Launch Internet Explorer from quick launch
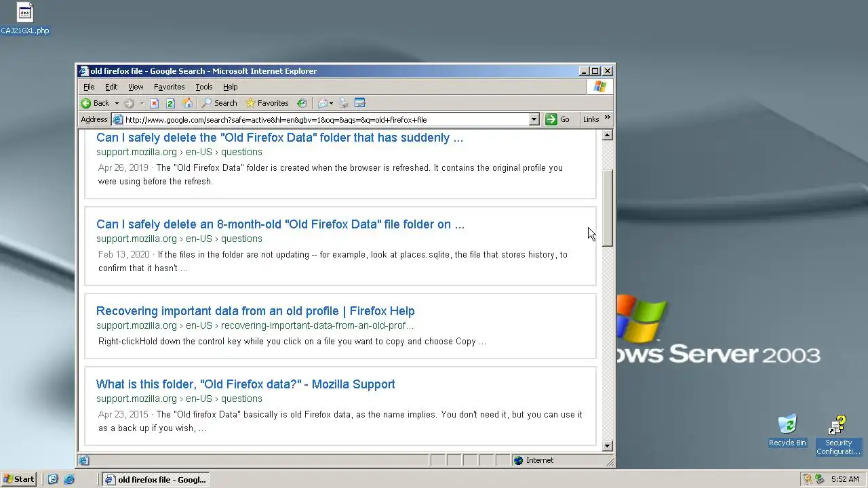Viewport: 868px width, 488px height. pyautogui.click(x=68, y=479)
